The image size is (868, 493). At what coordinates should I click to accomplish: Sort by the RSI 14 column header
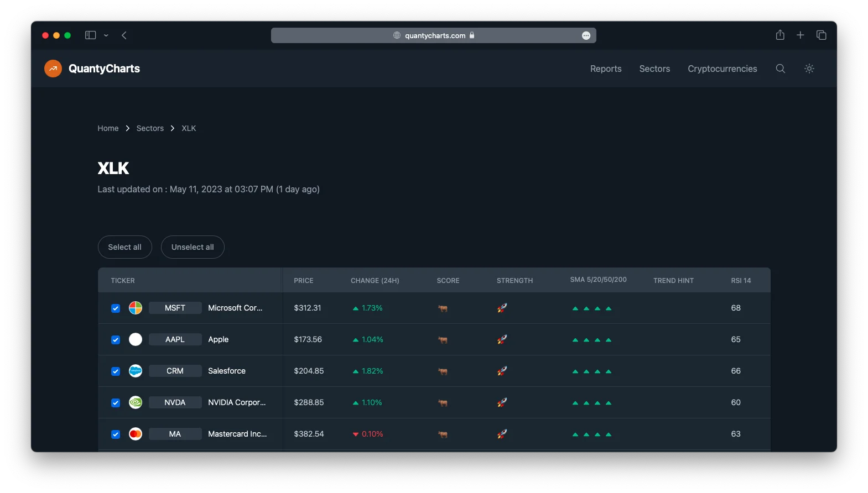click(741, 281)
